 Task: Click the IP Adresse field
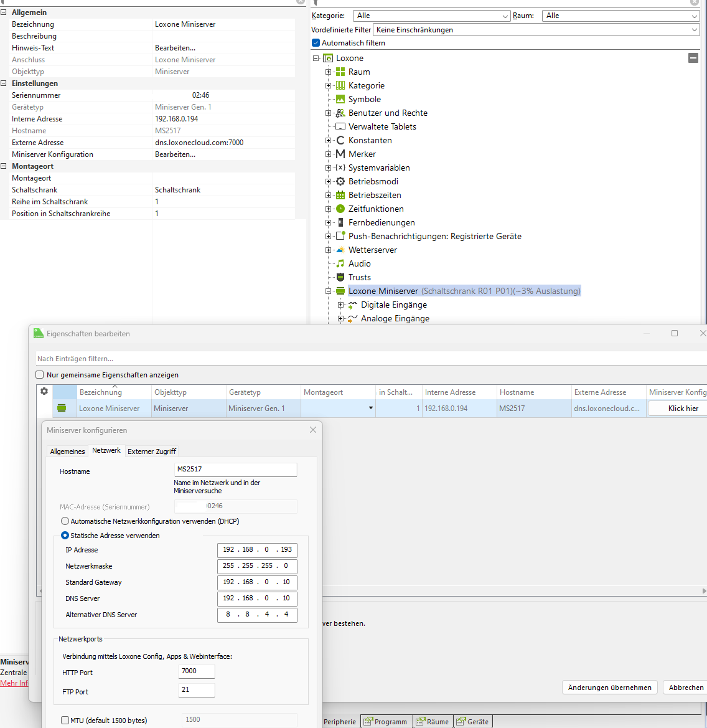(x=257, y=550)
